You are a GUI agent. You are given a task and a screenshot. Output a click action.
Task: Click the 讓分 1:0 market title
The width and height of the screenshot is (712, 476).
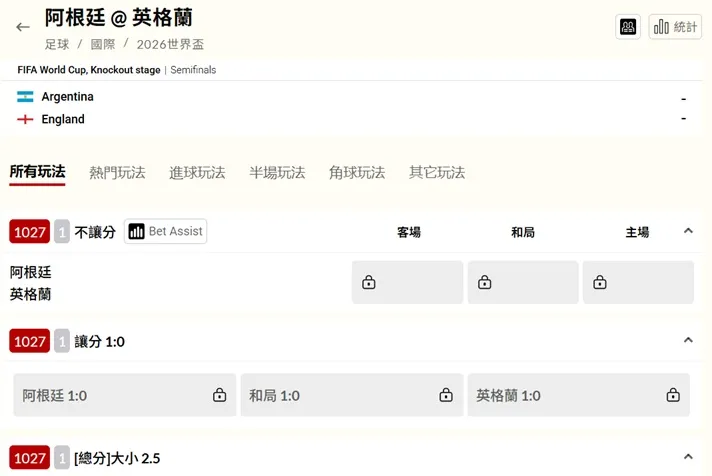(99, 342)
